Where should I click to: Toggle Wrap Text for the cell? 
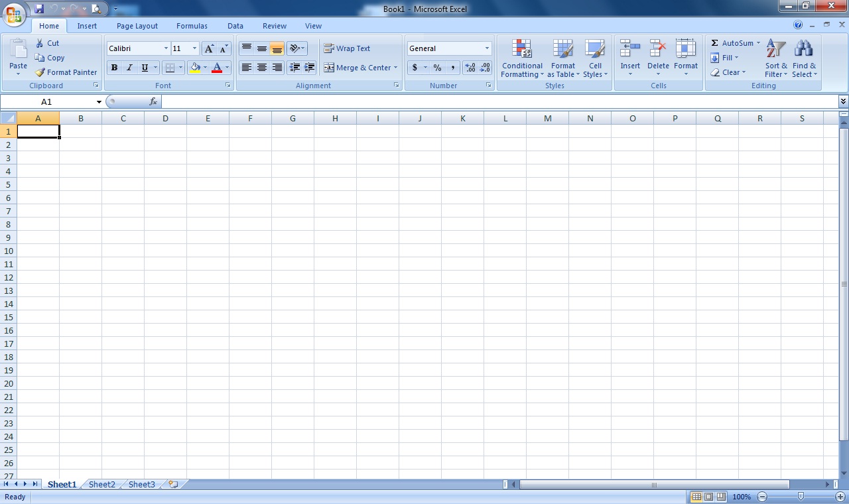coord(346,48)
